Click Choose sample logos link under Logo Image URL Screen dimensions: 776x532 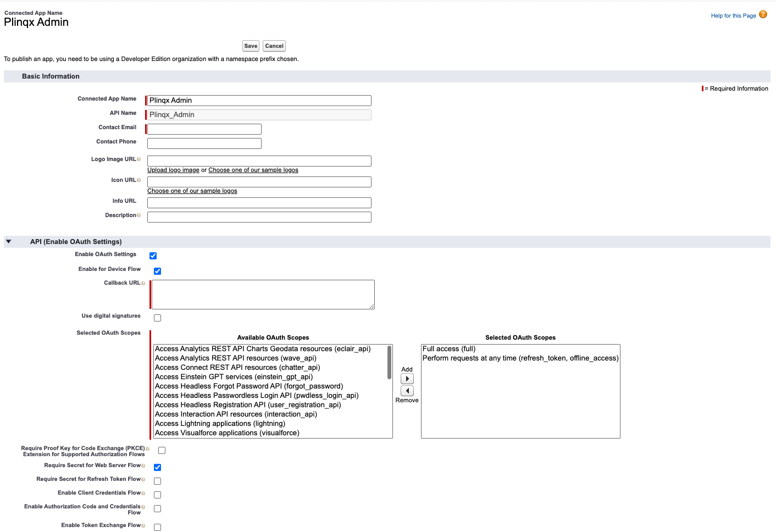click(x=253, y=170)
